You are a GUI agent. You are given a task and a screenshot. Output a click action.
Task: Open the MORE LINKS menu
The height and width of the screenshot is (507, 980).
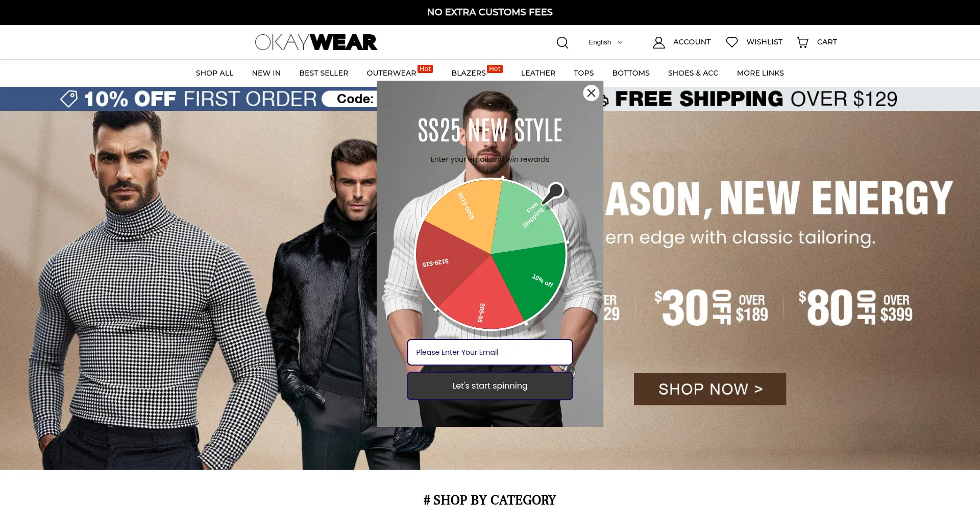760,73
